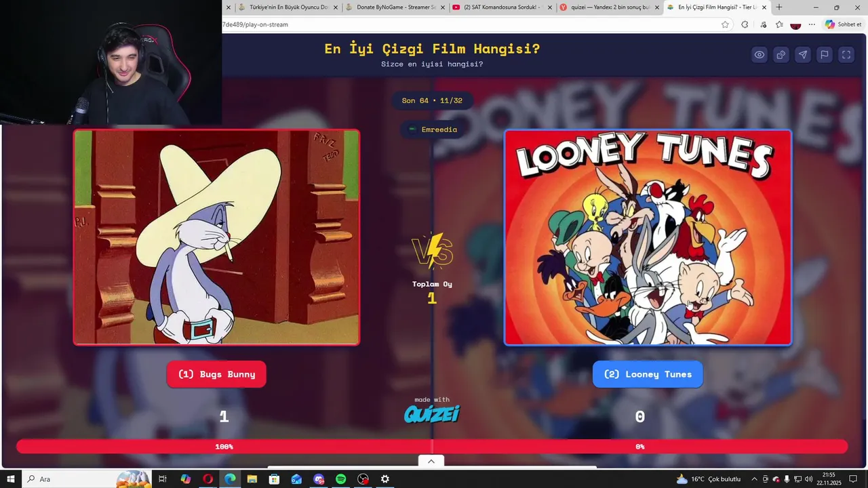Launch Copilot from the taskbar
This screenshot has width=868, height=488.
coord(185,479)
